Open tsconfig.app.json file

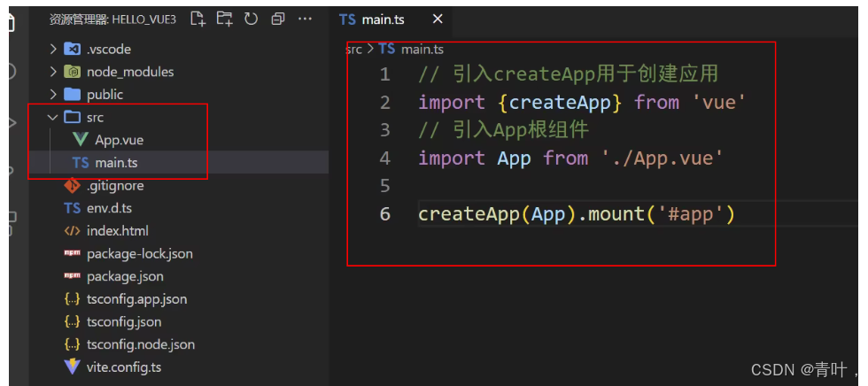(x=136, y=299)
